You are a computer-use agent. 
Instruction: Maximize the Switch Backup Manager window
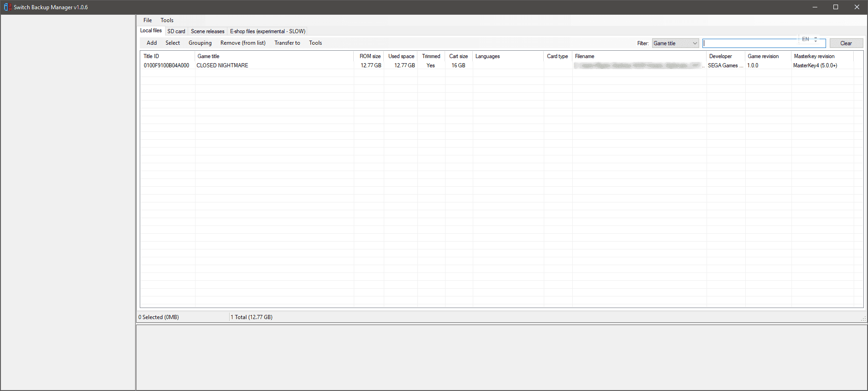(x=836, y=7)
